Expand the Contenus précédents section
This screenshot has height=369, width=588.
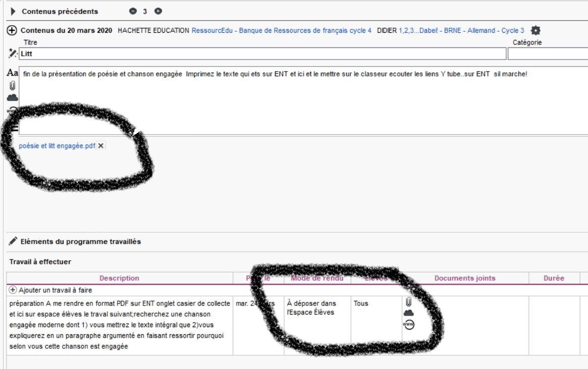point(14,11)
